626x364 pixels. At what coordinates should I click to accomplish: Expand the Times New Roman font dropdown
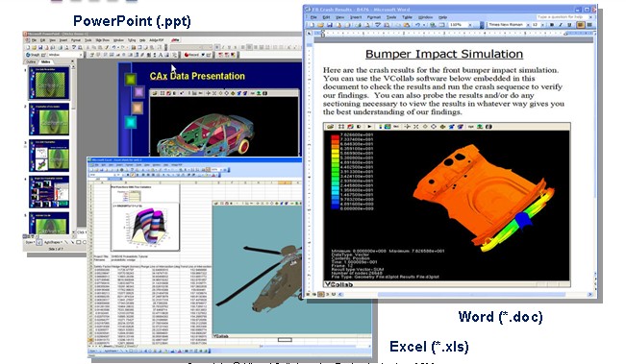(528, 25)
